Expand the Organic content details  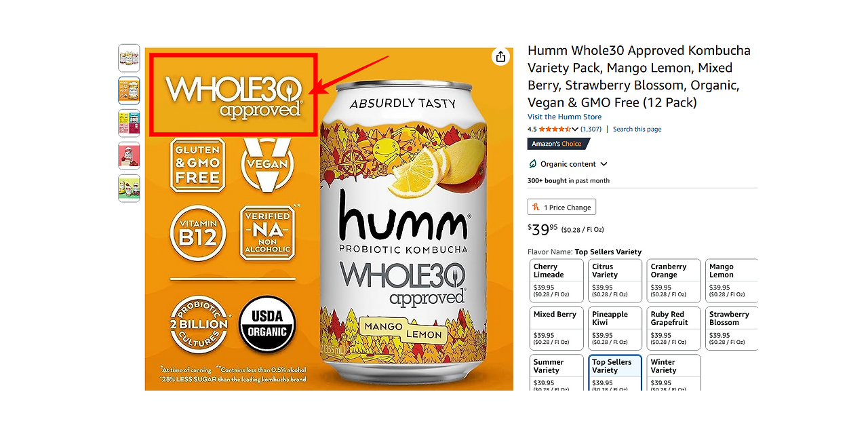(x=604, y=164)
